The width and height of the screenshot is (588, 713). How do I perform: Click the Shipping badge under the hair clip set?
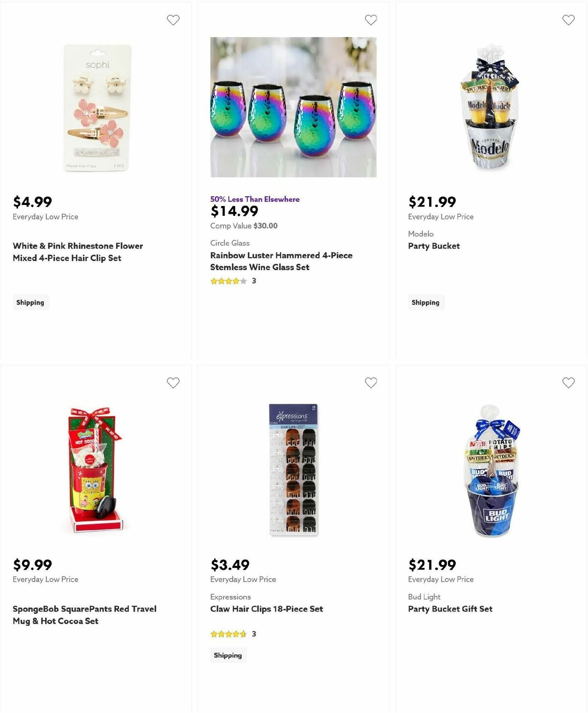(30, 302)
